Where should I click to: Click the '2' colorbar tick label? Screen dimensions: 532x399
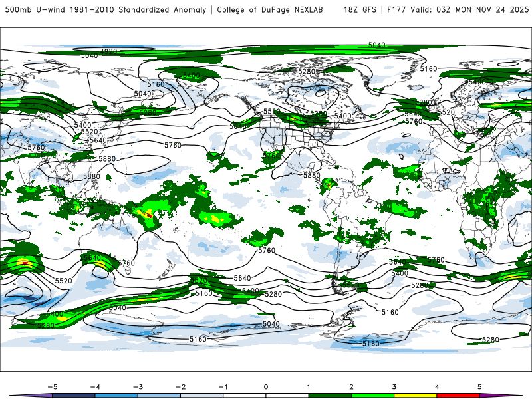(352, 387)
